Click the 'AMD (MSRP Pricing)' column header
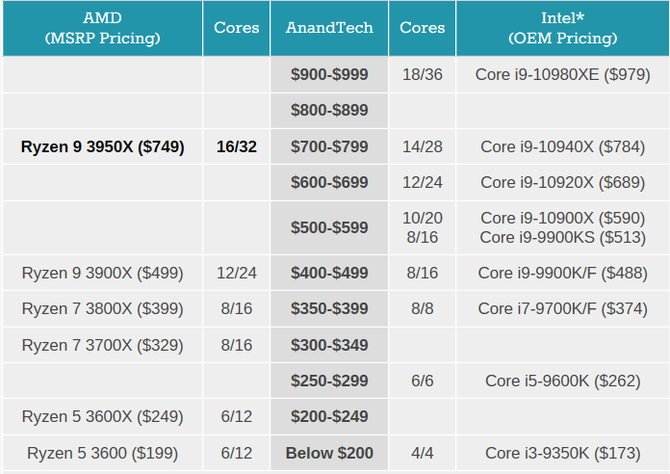 [103, 28]
